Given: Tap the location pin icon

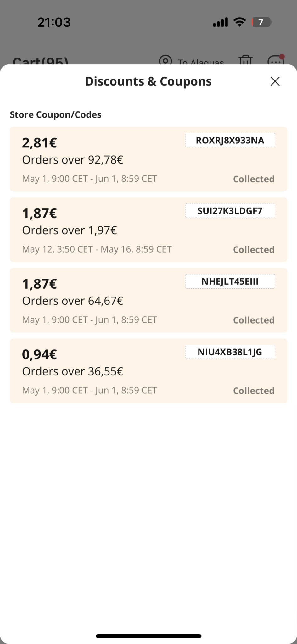Looking at the screenshot, I should [x=165, y=60].
